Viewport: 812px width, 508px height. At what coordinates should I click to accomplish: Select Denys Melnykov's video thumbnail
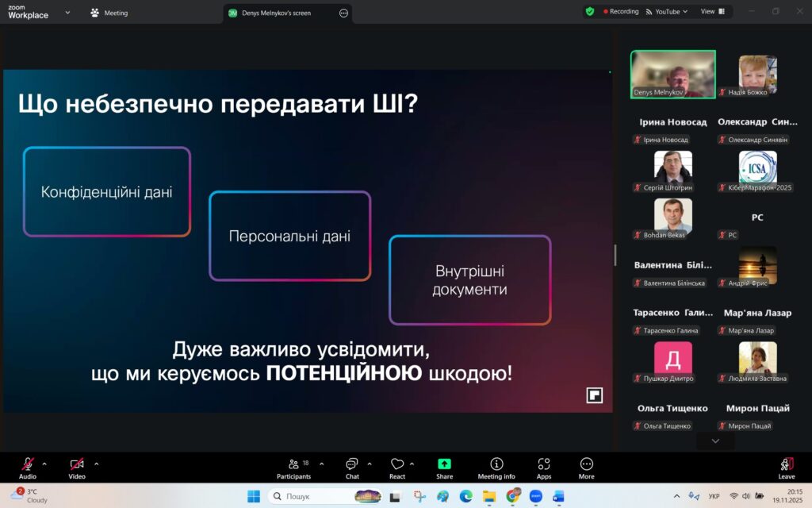coord(672,75)
